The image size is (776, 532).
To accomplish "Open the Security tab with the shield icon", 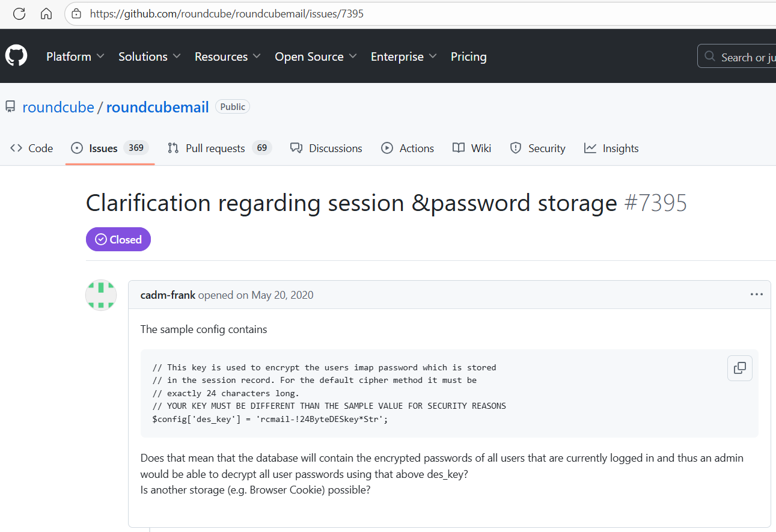I will [x=537, y=148].
